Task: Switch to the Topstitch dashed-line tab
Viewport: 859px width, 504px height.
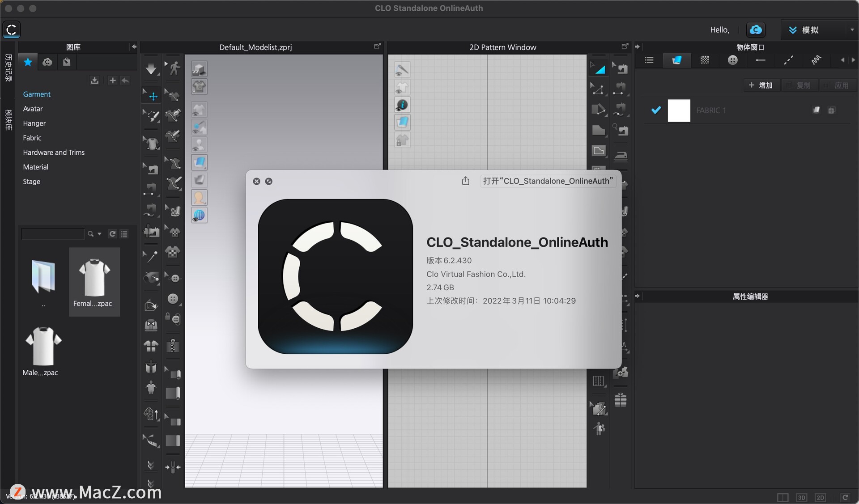Action: pos(788,60)
